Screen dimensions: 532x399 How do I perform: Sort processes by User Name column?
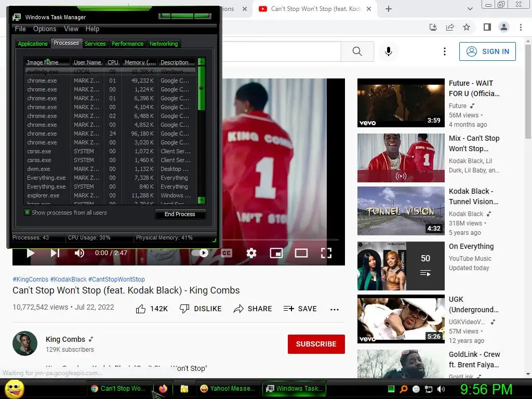click(x=87, y=62)
